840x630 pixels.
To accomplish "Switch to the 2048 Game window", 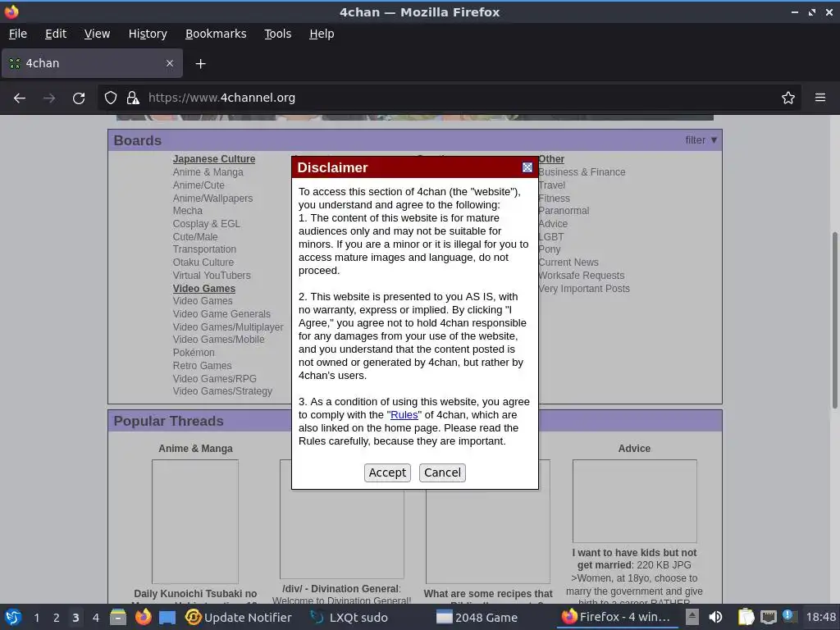I will click(477, 617).
